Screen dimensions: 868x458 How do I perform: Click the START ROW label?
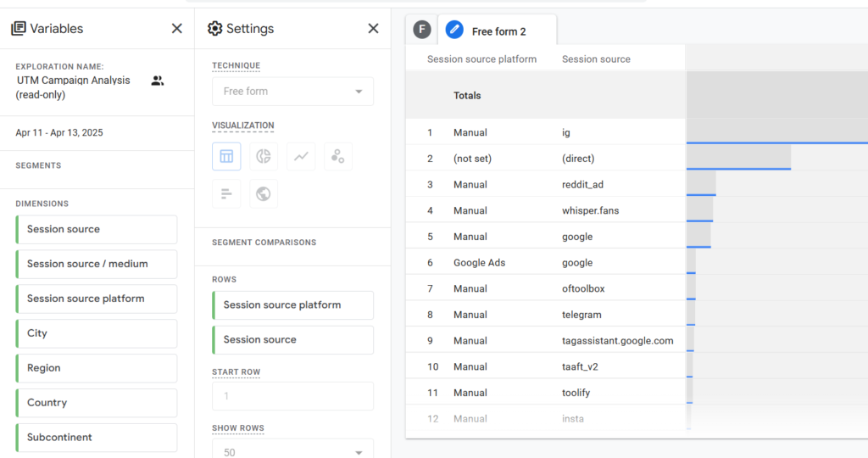(236, 372)
